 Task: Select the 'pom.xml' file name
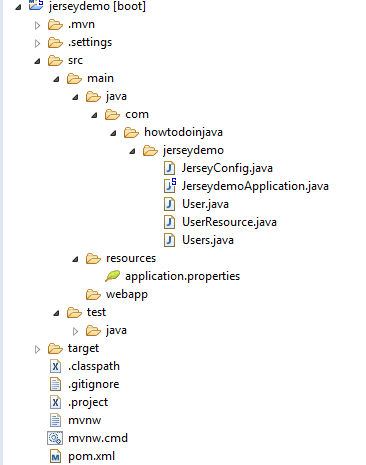click(91, 456)
